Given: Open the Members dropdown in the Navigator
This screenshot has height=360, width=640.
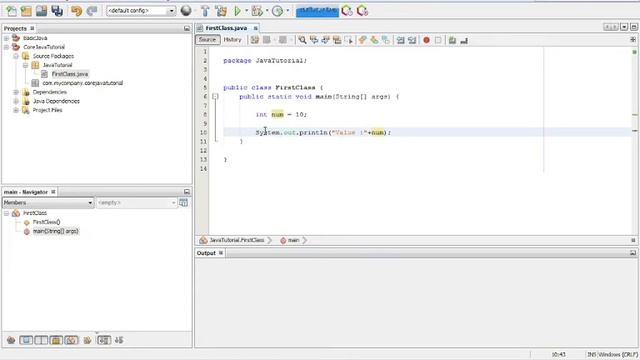Looking at the screenshot, I should pyautogui.click(x=48, y=202).
